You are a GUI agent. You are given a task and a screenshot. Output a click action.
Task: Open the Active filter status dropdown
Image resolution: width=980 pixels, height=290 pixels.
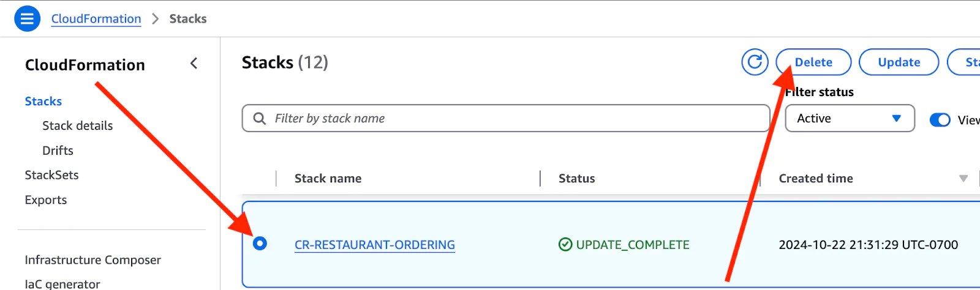click(x=850, y=119)
